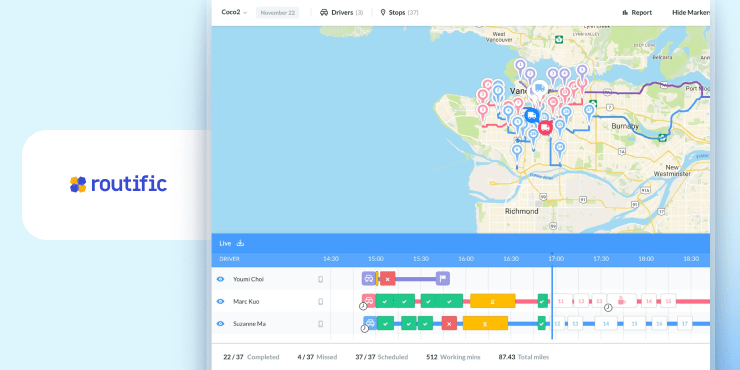This screenshot has height=370, width=740.
Task: Select stop 16 in Suzanne Ma's timeline
Action: (x=659, y=324)
